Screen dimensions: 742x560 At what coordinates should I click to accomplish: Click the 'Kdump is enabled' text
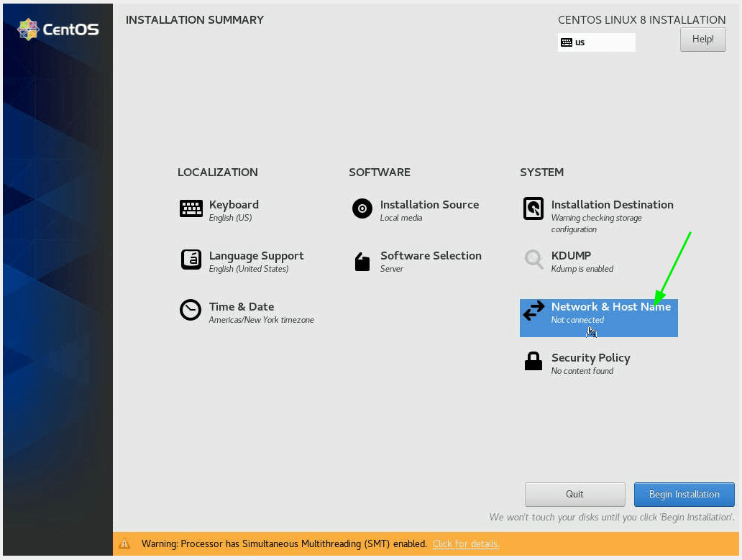pyautogui.click(x=582, y=269)
